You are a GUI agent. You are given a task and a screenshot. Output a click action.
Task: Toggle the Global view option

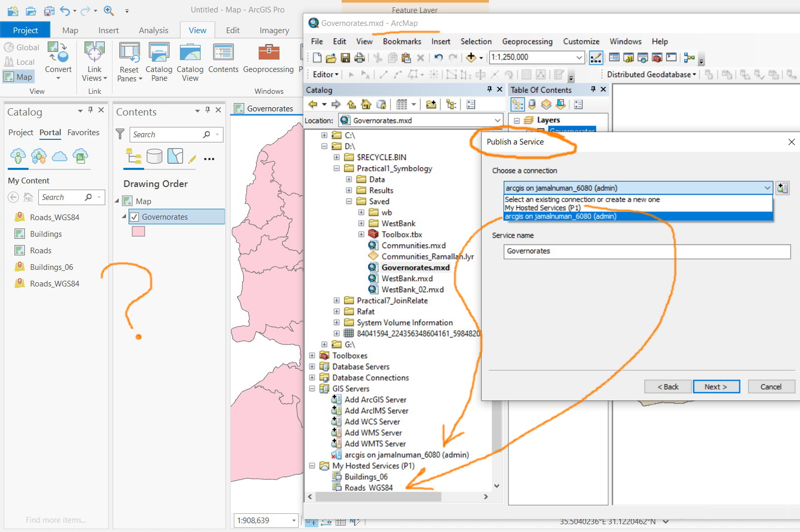coord(22,48)
